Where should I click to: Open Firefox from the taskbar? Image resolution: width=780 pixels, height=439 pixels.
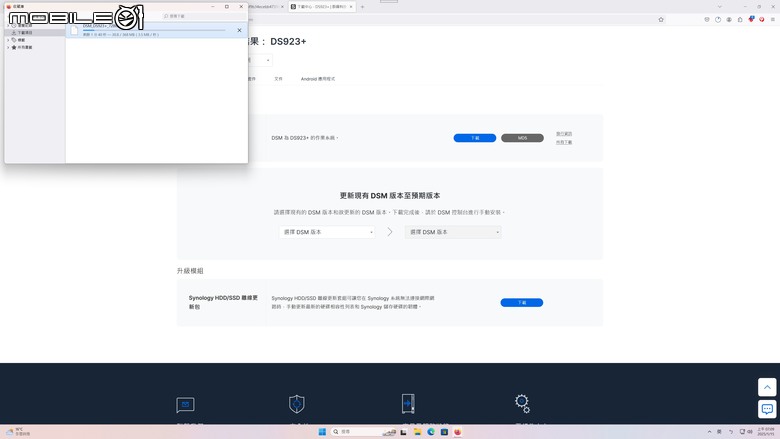458,432
